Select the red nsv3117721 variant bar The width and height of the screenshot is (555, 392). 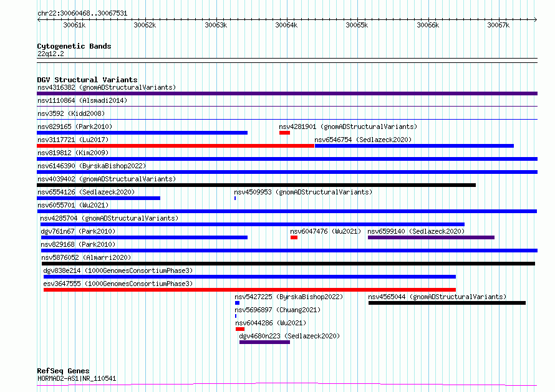tap(176, 146)
